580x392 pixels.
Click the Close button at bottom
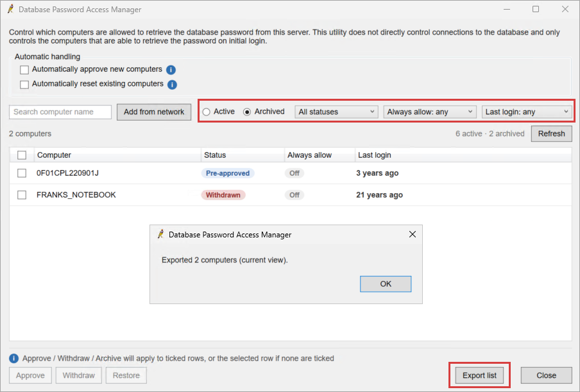547,375
